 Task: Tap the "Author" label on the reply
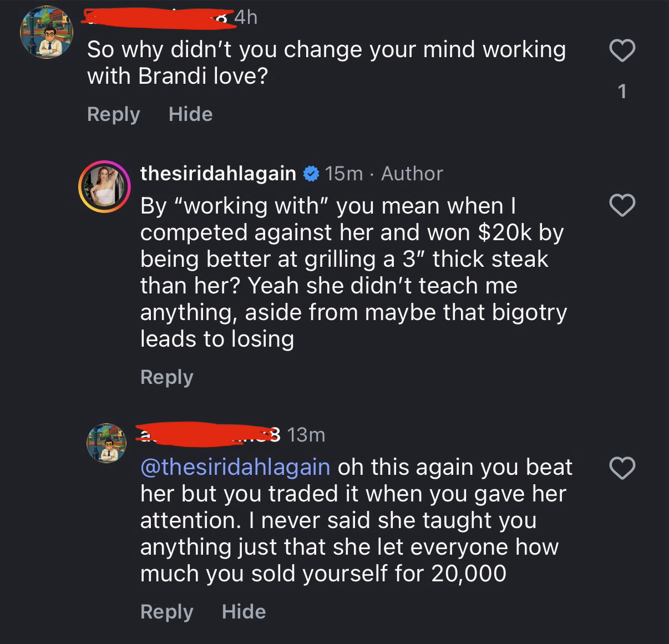[412, 174]
